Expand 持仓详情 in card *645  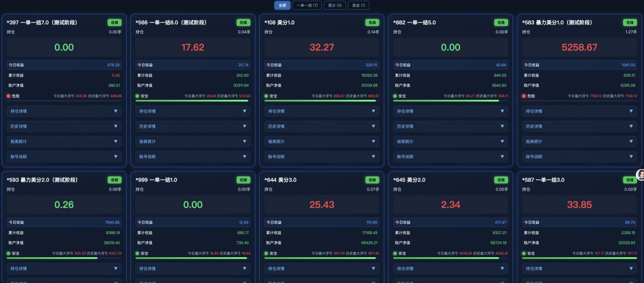(x=450, y=269)
